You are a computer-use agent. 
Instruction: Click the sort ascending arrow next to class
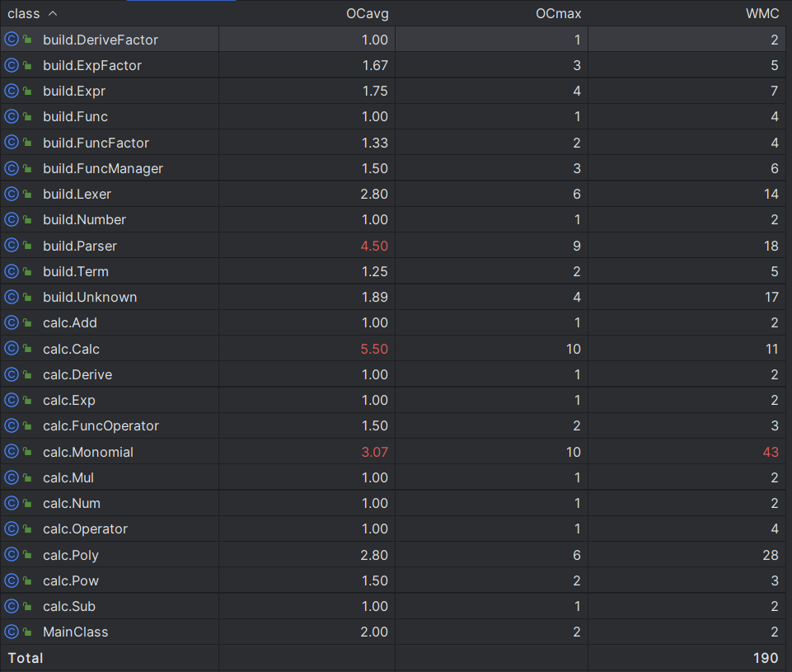point(53,14)
